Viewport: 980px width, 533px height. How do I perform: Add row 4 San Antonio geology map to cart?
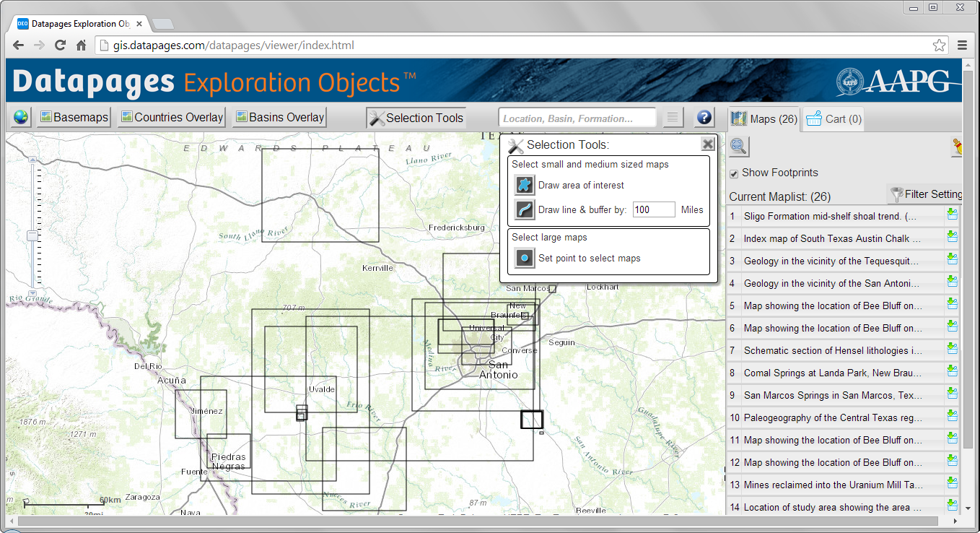coord(952,282)
